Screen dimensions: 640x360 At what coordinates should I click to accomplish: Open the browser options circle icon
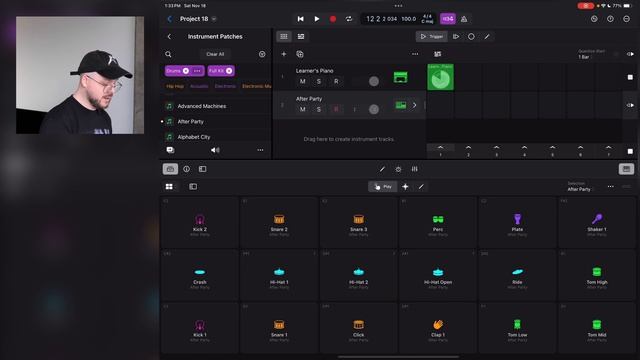[262, 54]
